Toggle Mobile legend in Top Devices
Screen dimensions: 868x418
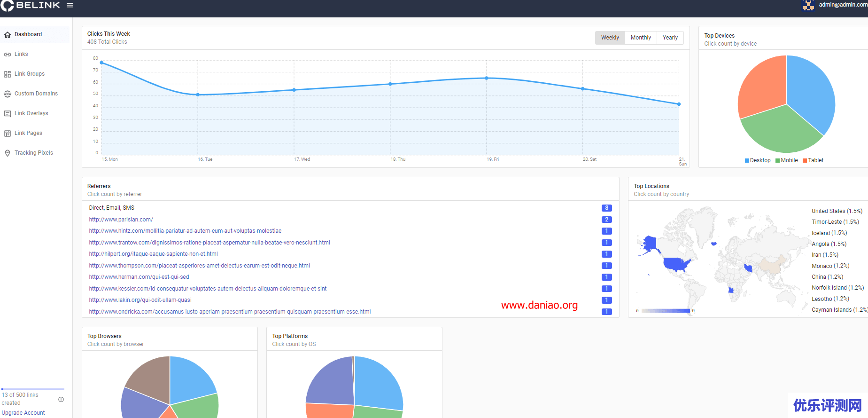click(x=787, y=160)
